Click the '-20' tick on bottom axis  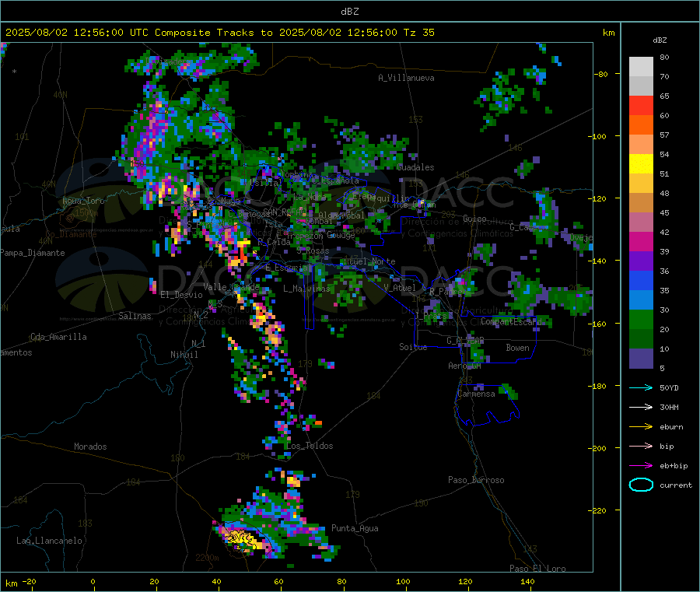click(29, 582)
